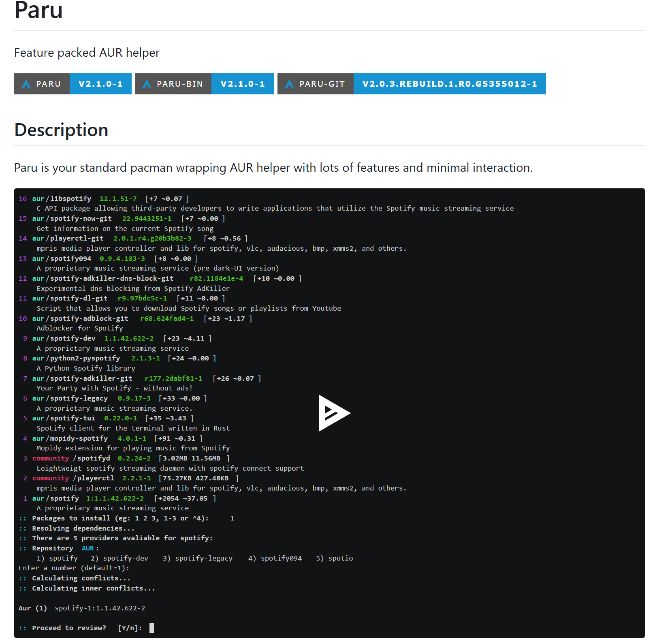Click 'Enter a number (default=1):' line
Image resolution: width=655 pixels, height=644 pixels.
[74, 568]
